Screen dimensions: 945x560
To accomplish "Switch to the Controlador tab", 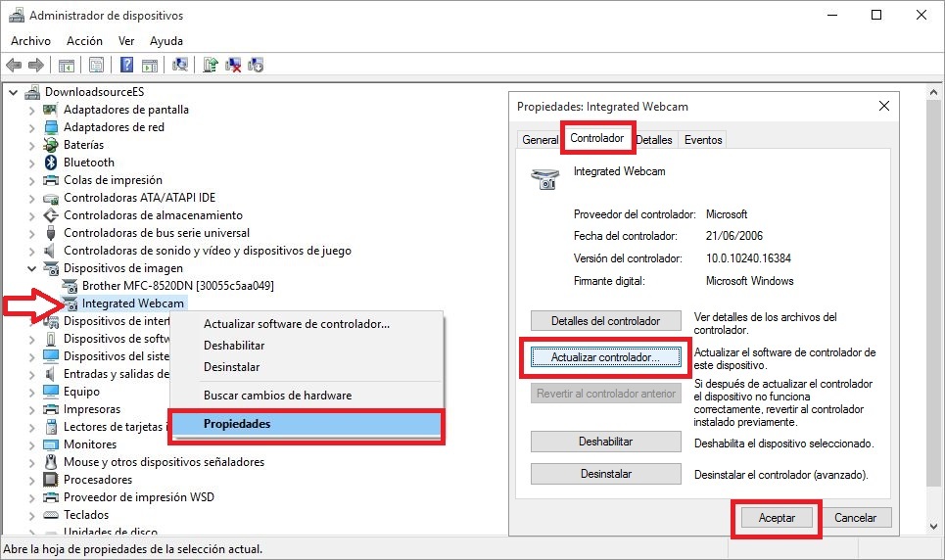I will tap(596, 138).
